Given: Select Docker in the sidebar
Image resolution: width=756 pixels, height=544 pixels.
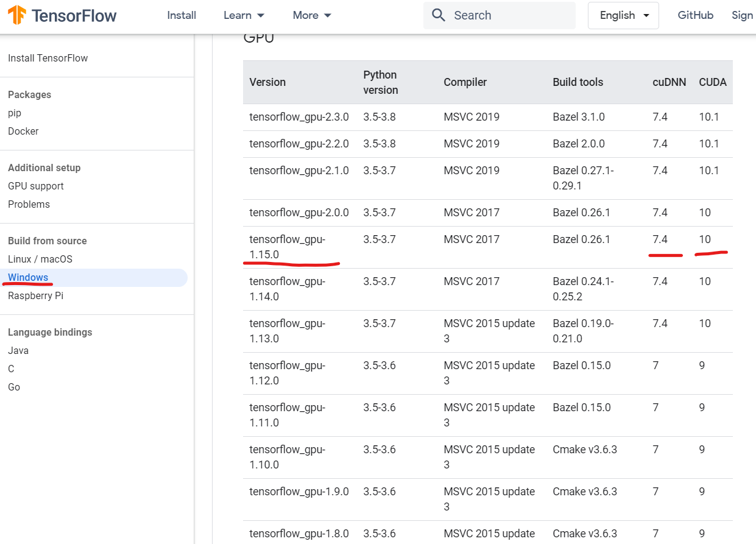Looking at the screenshot, I should 23,131.
